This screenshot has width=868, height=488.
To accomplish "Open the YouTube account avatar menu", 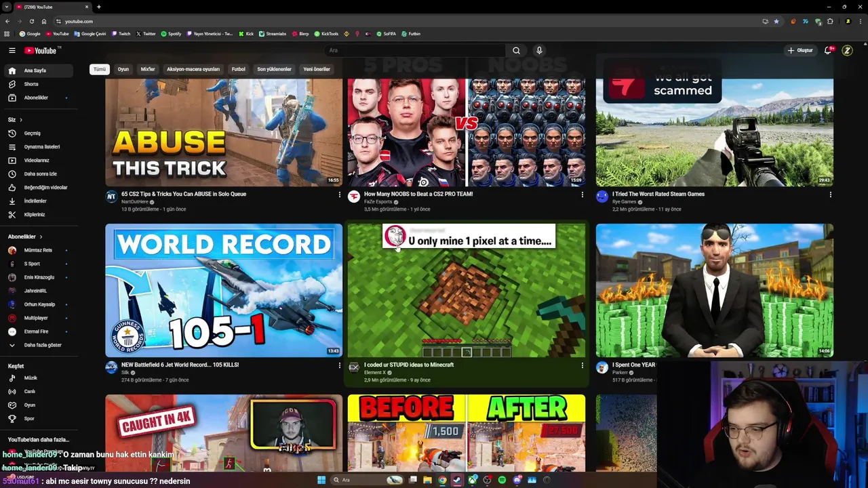I will 847,50.
